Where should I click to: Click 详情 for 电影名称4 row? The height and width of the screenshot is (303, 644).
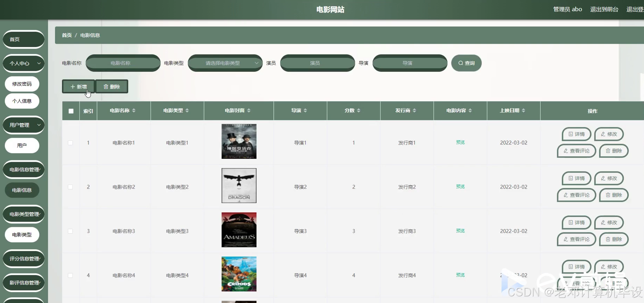pos(577,267)
